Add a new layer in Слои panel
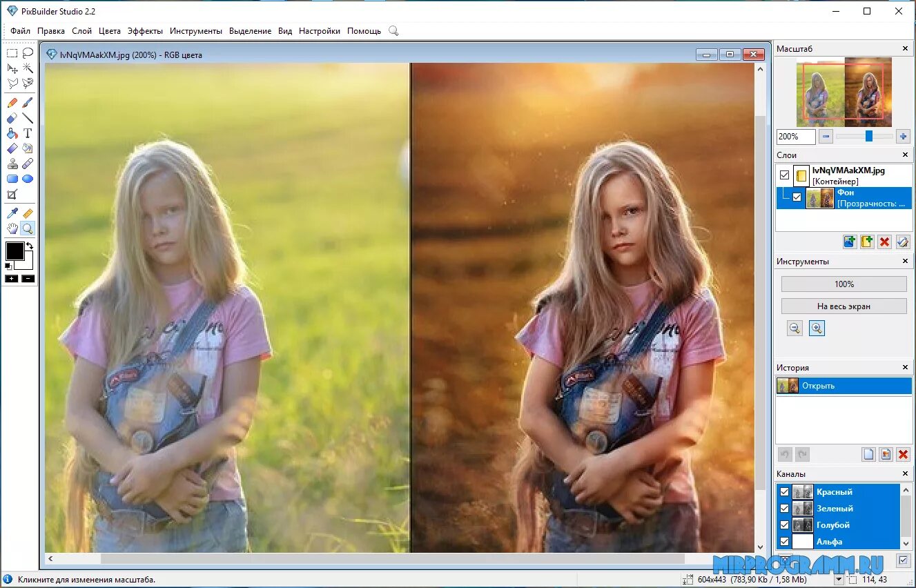 pos(850,242)
